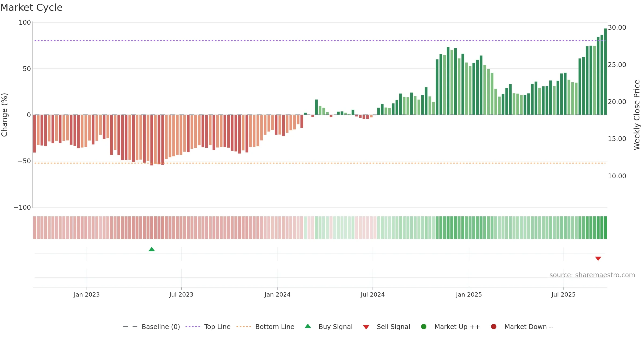Click the orange dotted bottom line
The width and height of the screenshot is (644, 362).
coord(320,163)
